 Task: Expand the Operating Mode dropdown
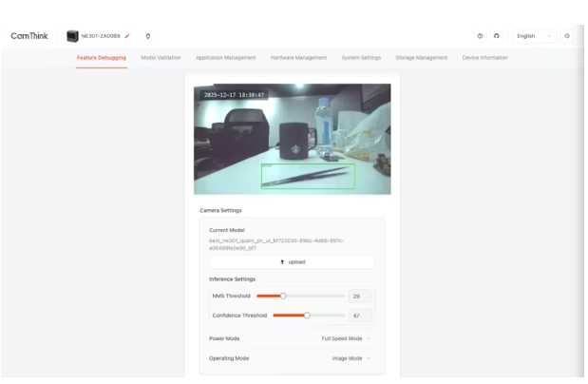(350, 358)
